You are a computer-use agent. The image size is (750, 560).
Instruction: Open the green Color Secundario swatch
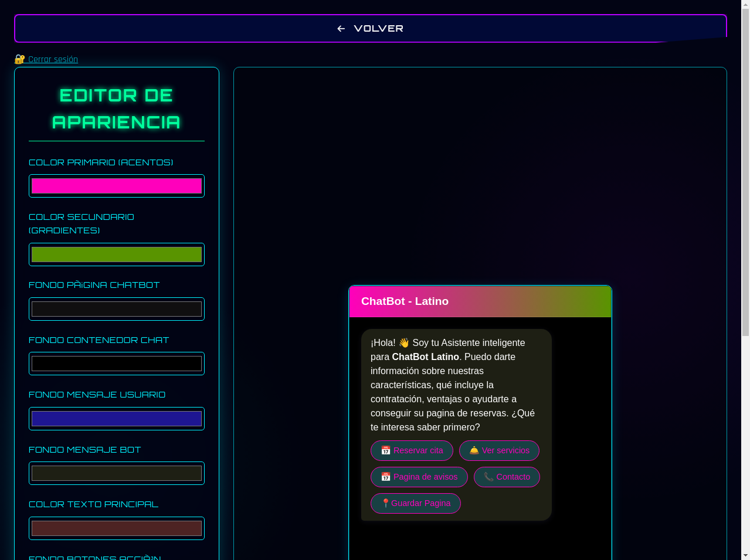tap(116, 254)
